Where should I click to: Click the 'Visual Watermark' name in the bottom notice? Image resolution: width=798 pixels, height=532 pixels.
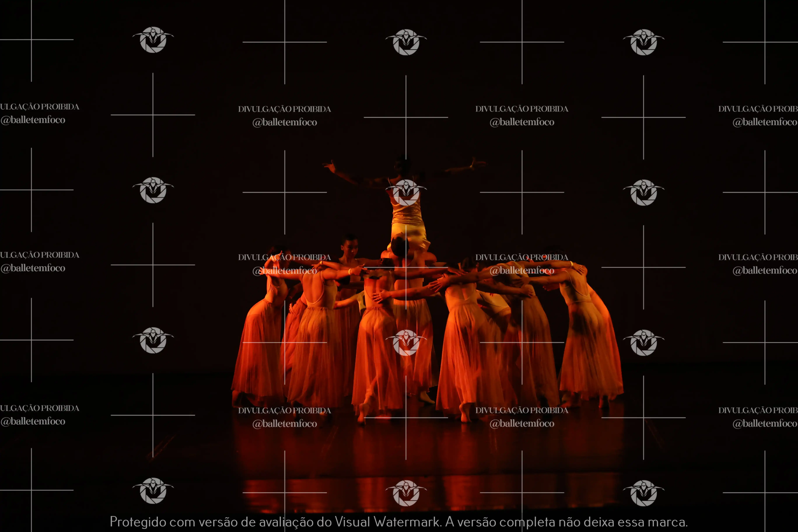[x=387, y=521]
